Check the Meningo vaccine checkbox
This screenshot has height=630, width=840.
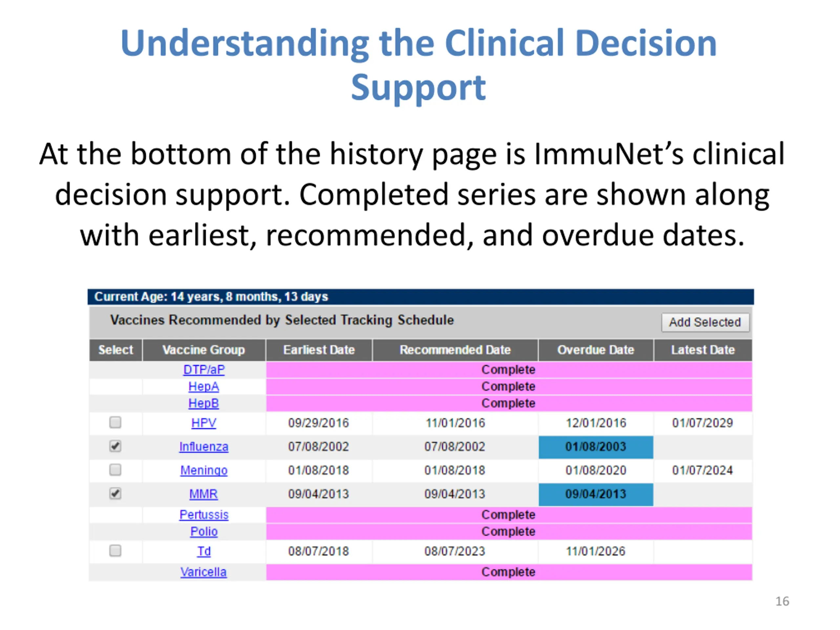(x=115, y=470)
